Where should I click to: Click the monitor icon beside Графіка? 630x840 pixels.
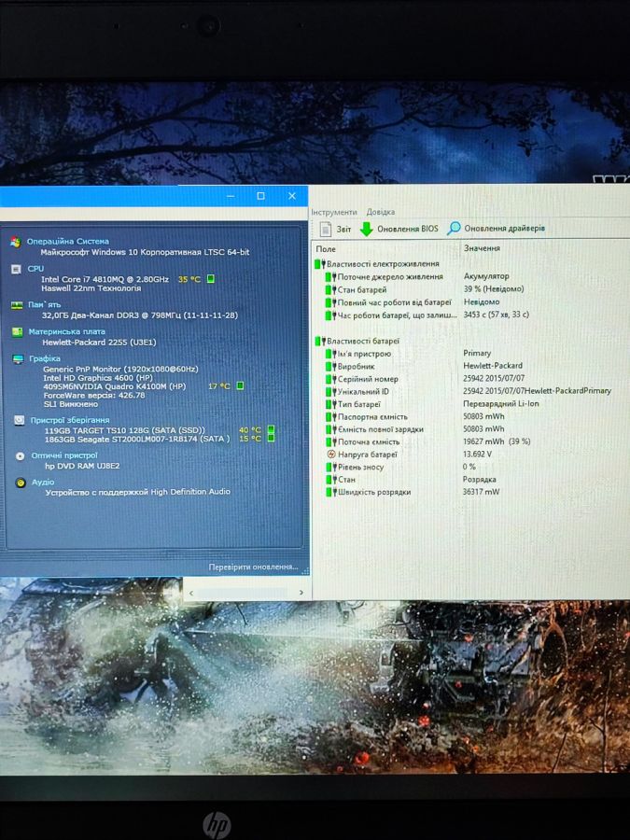[19, 359]
